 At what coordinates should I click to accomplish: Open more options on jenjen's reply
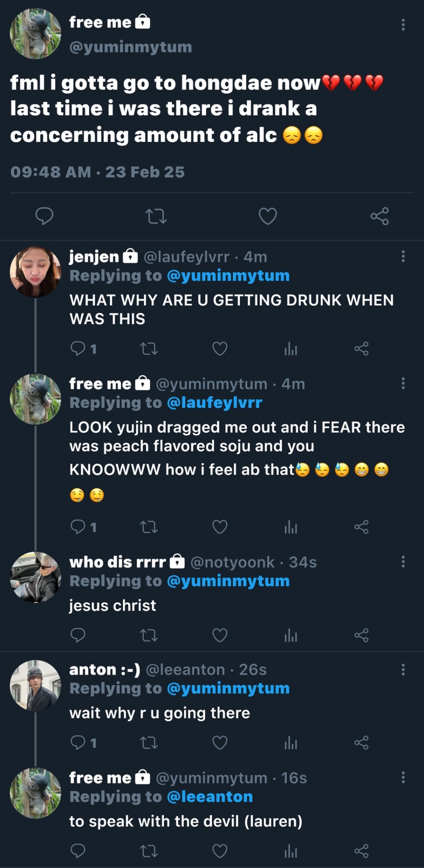(x=403, y=257)
